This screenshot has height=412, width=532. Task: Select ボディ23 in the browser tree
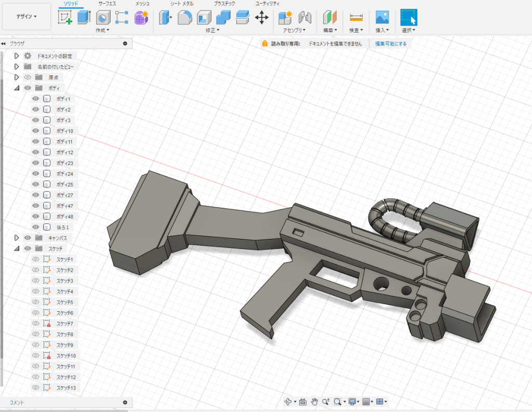[x=64, y=163]
